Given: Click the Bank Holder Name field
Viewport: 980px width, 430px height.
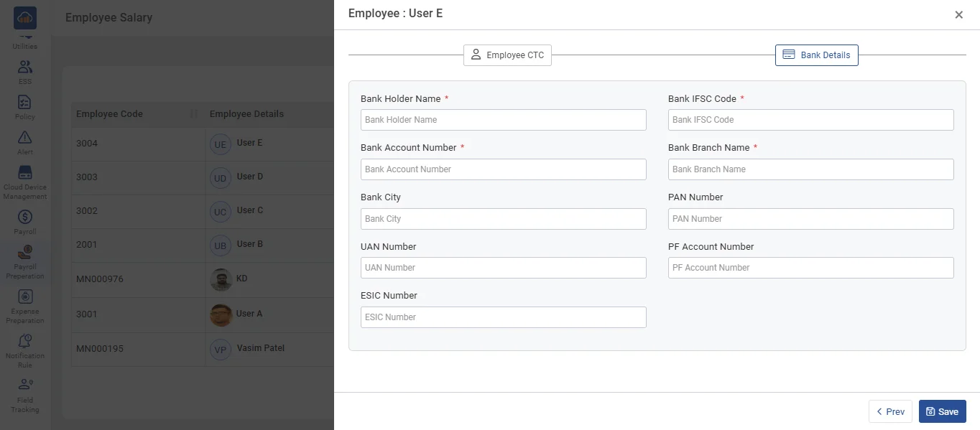Looking at the screenshot, I should (x=503, y=120).
